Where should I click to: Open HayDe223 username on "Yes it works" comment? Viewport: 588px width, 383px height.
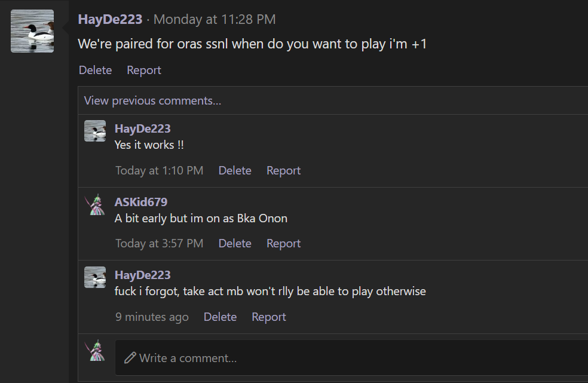pyautogui.click(x=142, y=128)
